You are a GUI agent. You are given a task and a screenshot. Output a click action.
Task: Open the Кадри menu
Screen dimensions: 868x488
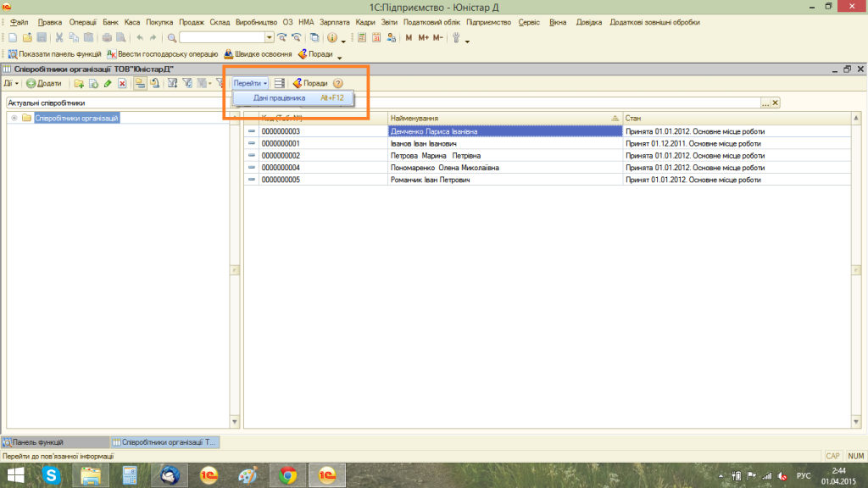pos(365,22)
